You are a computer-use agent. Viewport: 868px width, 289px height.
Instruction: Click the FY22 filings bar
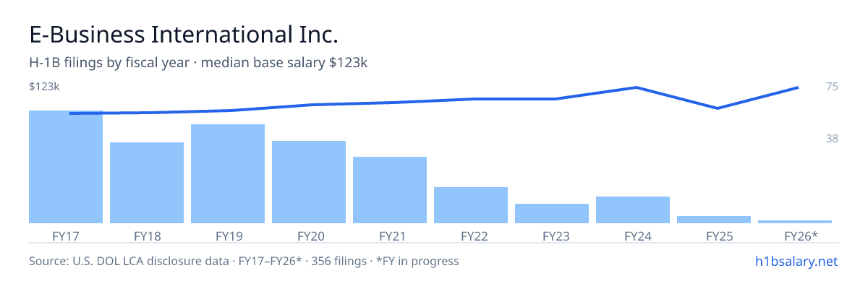[471, 205]
